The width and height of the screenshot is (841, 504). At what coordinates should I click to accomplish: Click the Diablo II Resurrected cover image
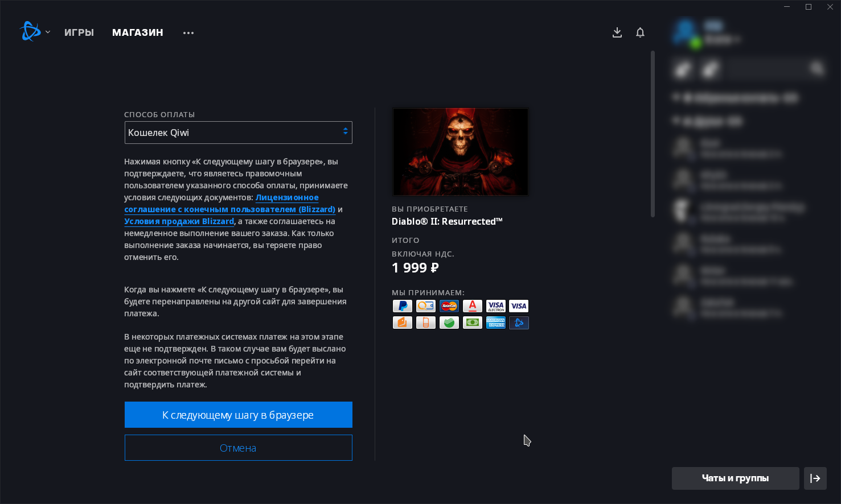pyautogui.click(x=460, y=152)
